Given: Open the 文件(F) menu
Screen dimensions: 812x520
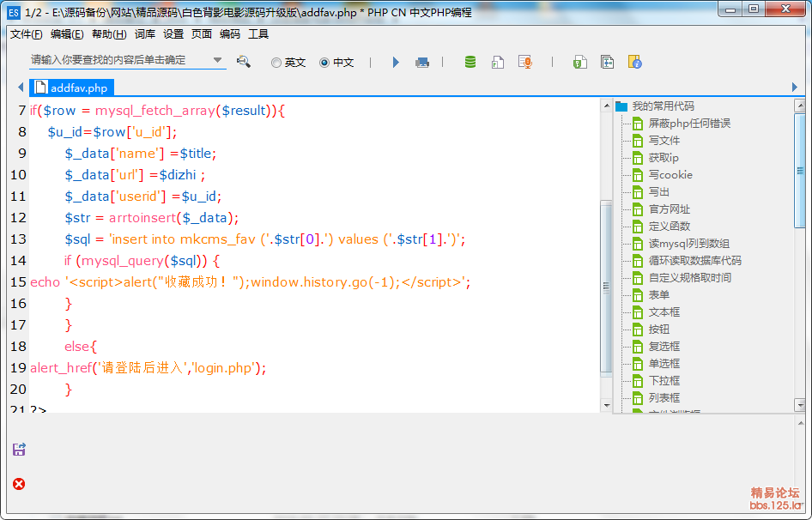Looking at the screenshot, I should (x=27, y=34).
